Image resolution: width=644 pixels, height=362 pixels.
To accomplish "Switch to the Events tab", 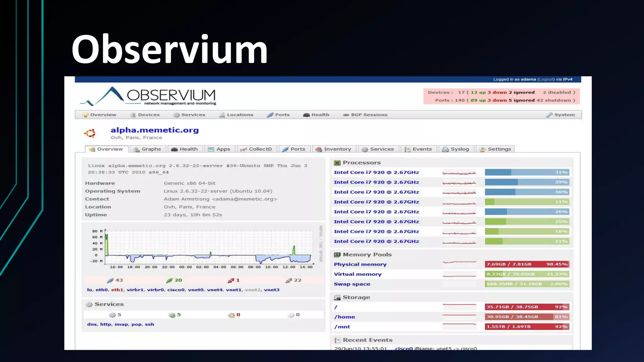I will pyautogui.click(x=419, y=149).
